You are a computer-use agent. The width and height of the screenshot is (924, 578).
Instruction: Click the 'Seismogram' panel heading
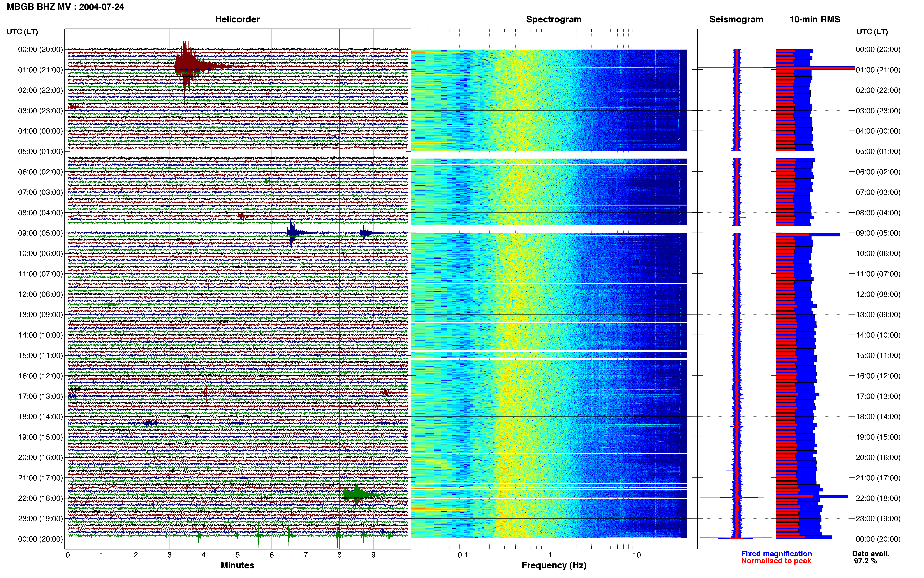(736, 19)
